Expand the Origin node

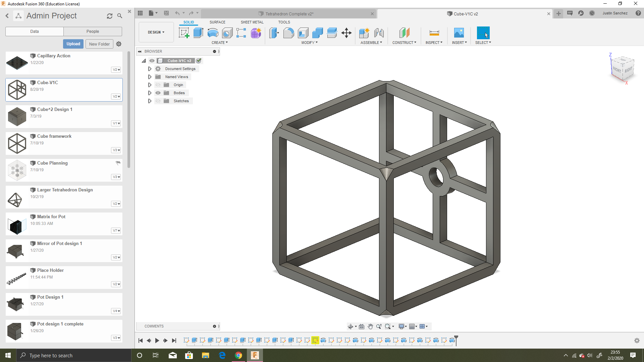[x=150, y=85]
